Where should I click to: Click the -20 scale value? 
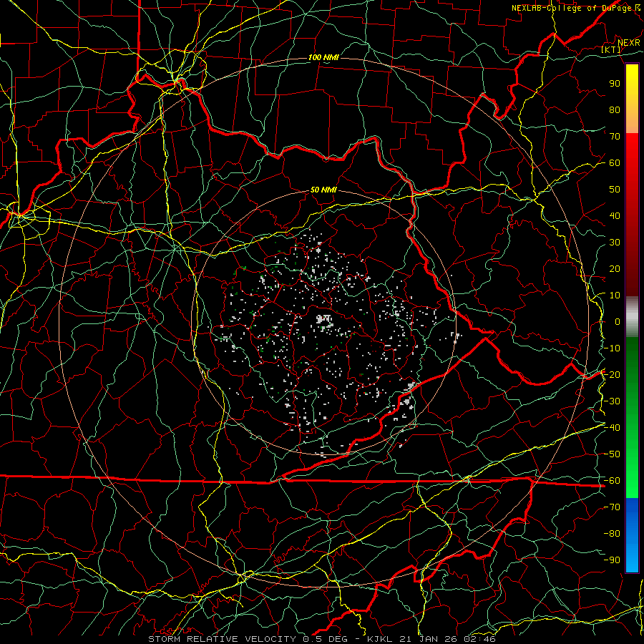coord(612,374)
